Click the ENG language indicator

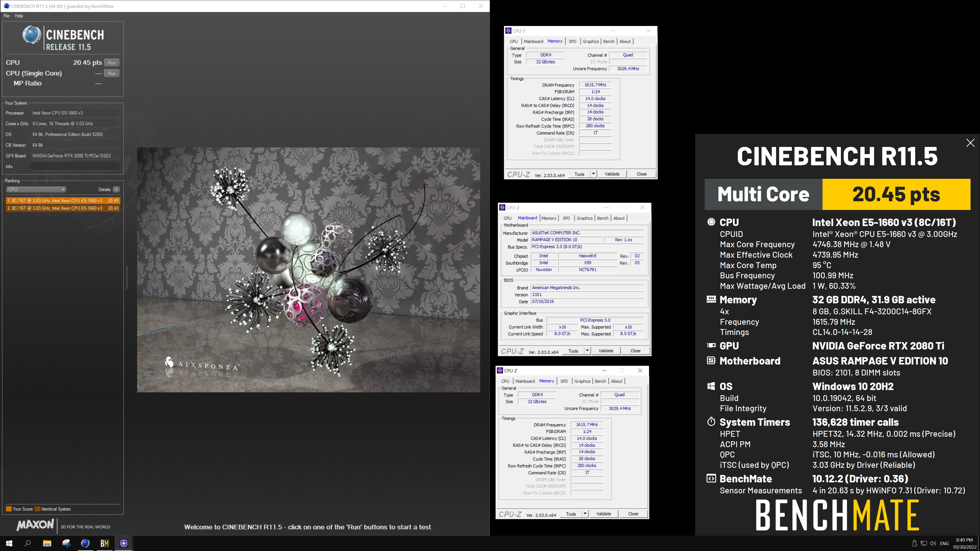tap(944, 544)
